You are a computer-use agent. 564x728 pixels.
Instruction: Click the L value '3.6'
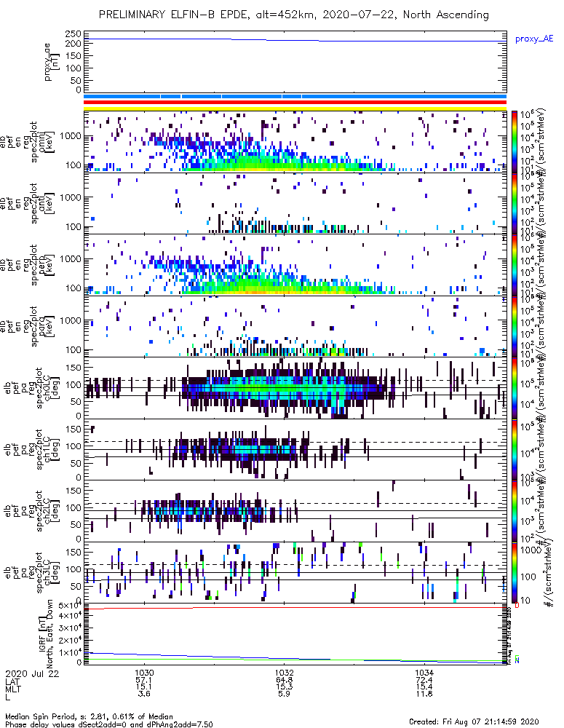pos(144,694)
